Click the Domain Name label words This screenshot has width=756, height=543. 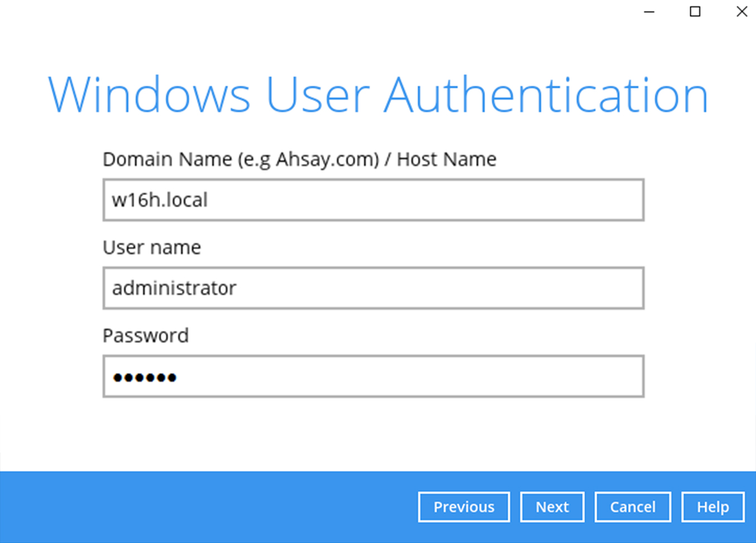(167, 159)
